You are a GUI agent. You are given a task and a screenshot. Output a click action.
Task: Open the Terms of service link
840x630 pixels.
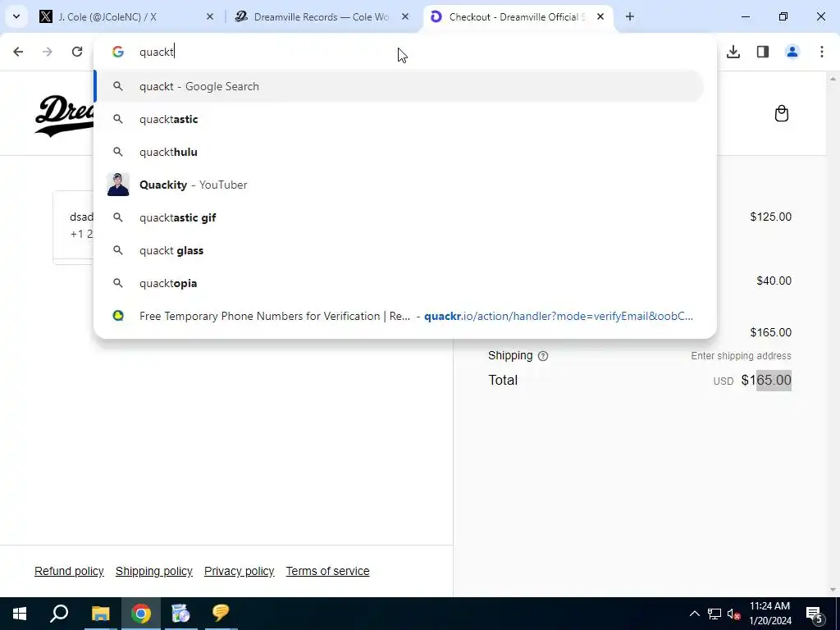tap(327, 571)
